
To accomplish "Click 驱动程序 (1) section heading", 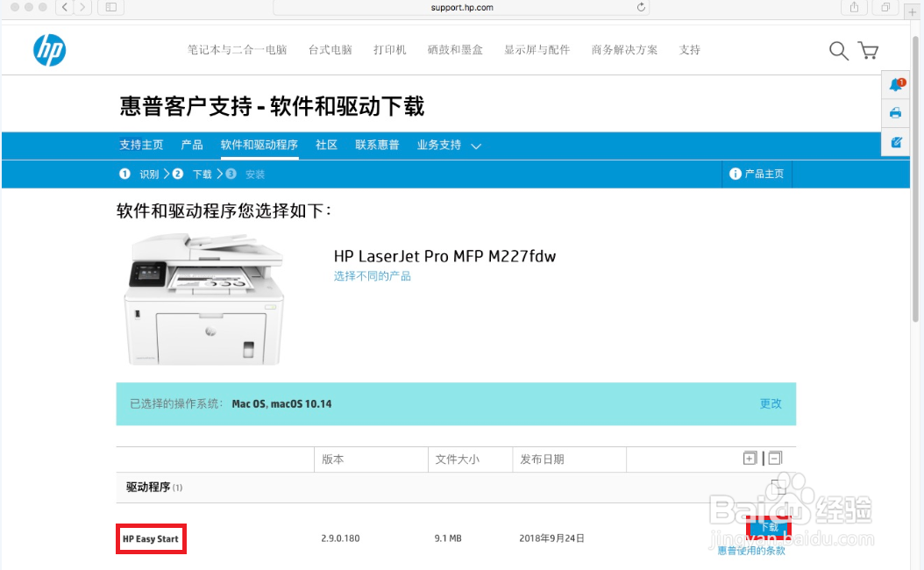I will [154, 487].
